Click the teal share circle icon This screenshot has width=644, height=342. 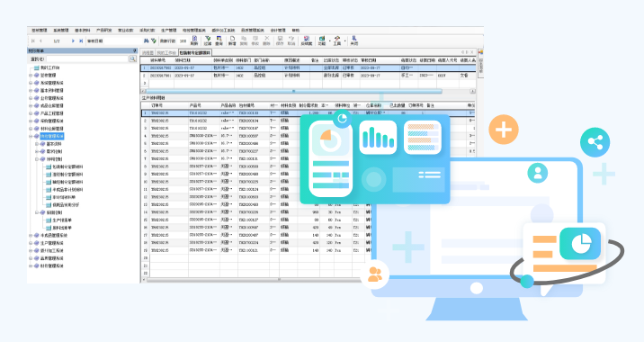(595, 142)
